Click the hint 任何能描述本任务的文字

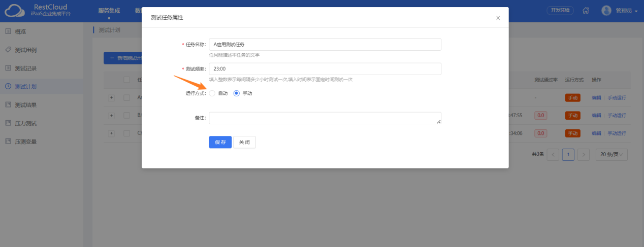(235, 55)
